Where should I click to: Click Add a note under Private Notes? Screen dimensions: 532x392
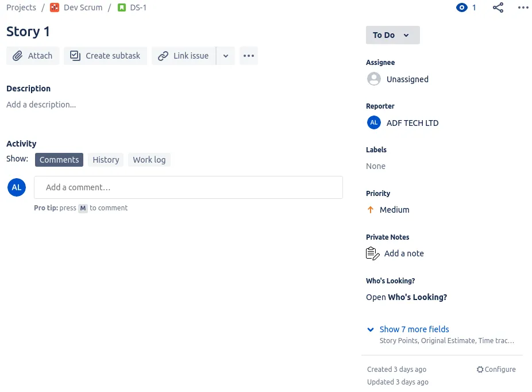[404, 253]
